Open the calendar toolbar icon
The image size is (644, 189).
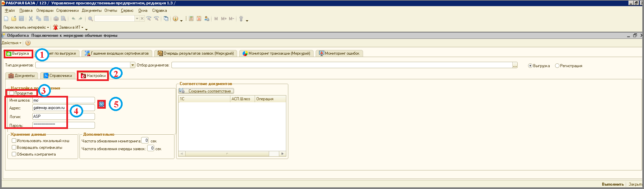(x=199, y=19)
